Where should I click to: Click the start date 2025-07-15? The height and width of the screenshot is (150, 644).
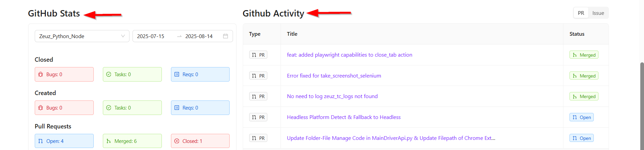click(150, 36)
